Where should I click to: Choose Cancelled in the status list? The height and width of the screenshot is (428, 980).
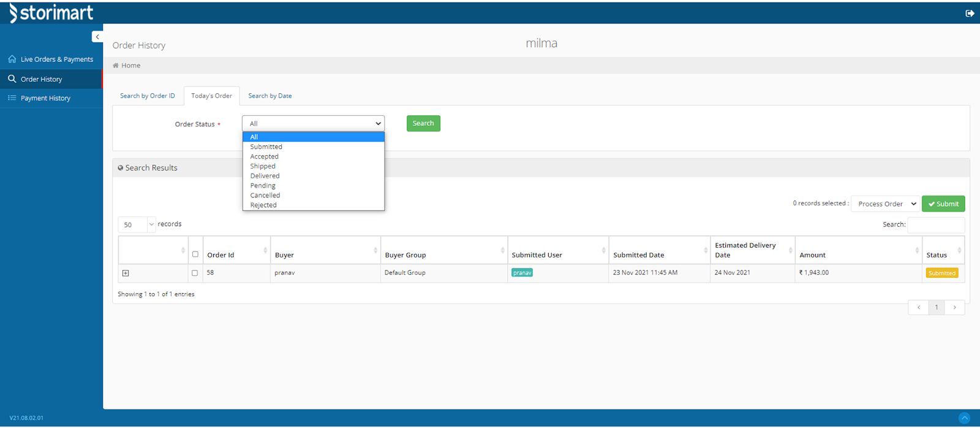[314, 196]
